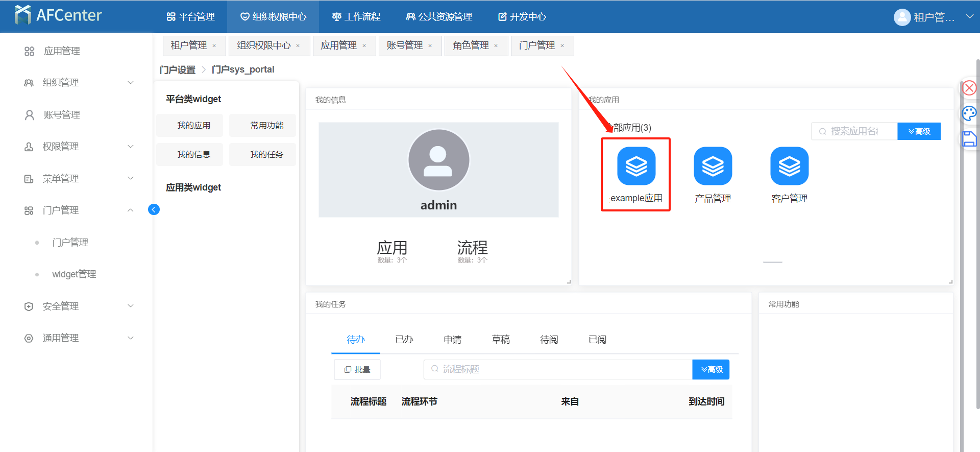The width and height of the screenshot is (980, 452).
Task: Open the 工作流程 top menu
Action: click(356, 17)
